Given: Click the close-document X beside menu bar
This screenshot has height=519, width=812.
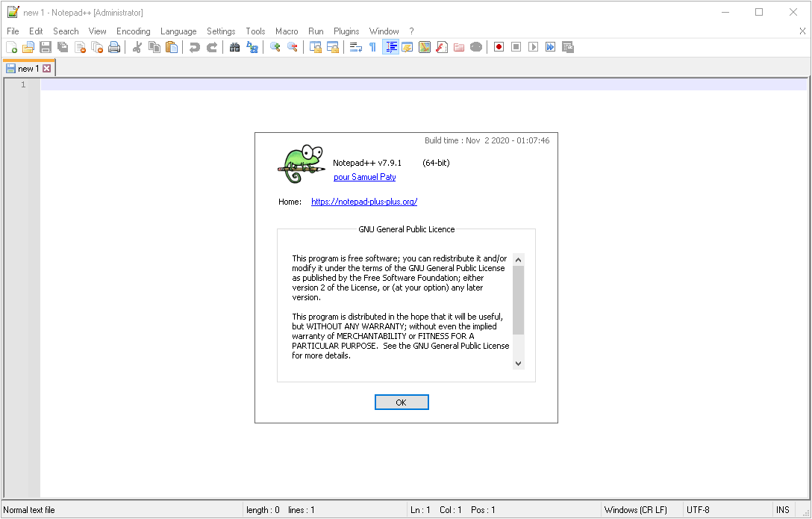Looking at the screenshot, I should 802,31.
